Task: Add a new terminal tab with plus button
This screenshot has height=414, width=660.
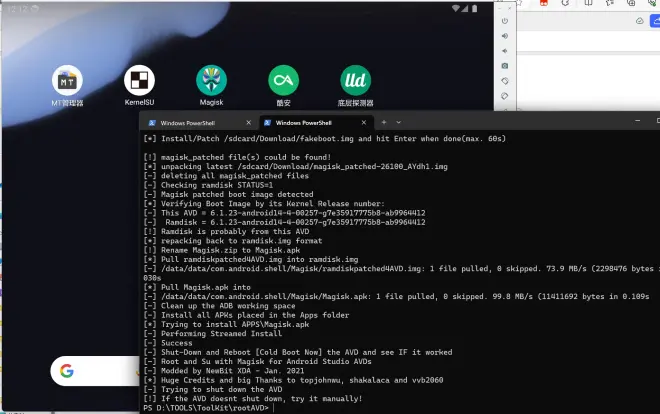Action: point(384,122)
